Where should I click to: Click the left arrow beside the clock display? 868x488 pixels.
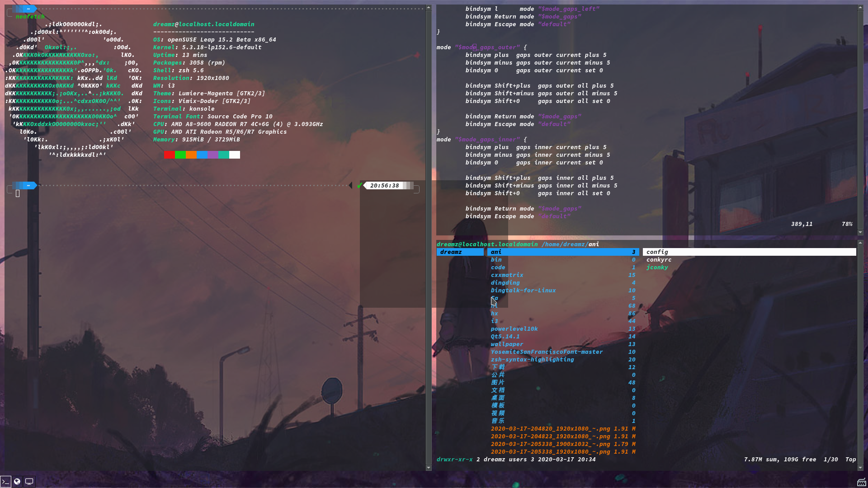click(350, 185)
